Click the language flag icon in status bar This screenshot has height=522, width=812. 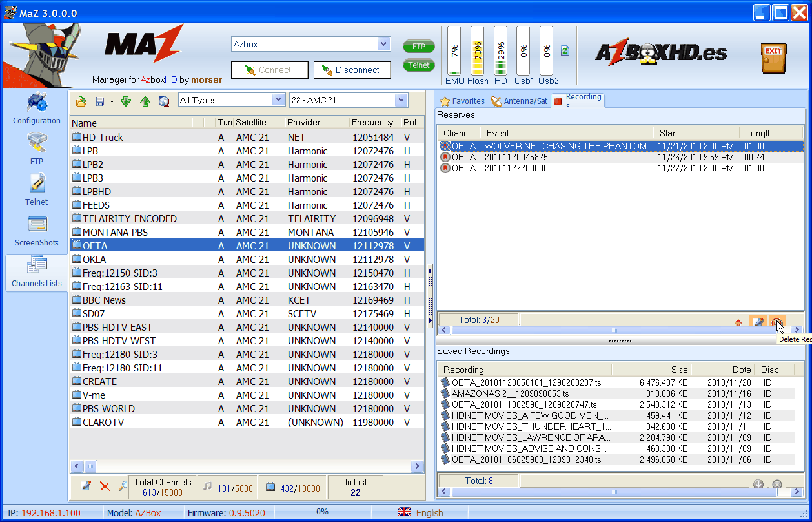pyautogui.click(x=404, y=512)
